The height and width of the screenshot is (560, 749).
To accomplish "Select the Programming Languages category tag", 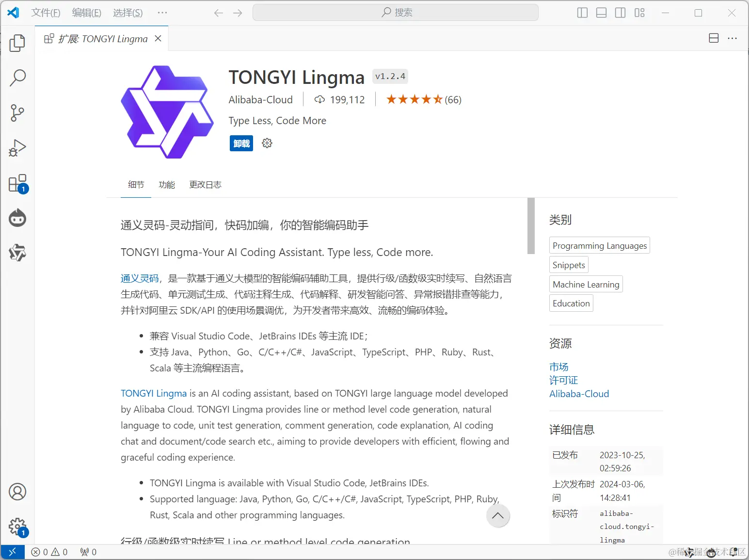I will pyautogui.click(x=600, y=246).
